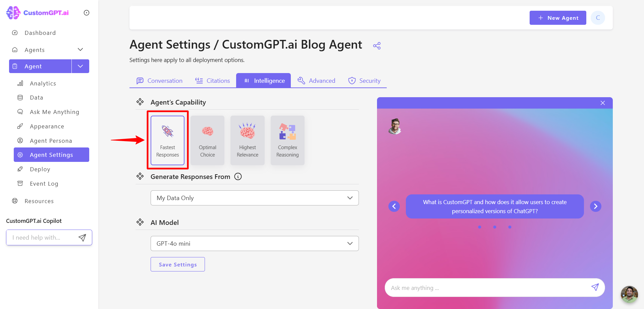
Task: Open the AI Model dropdown
Action: (x=255, y=244)
